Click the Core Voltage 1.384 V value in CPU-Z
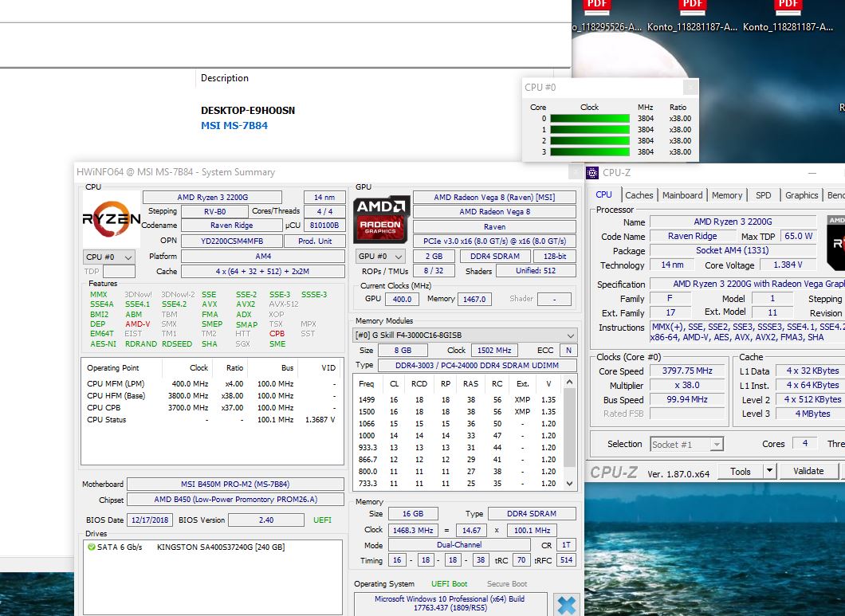This screenshot has height=616, width=845. pyautogui.click(x=788, y=265)
